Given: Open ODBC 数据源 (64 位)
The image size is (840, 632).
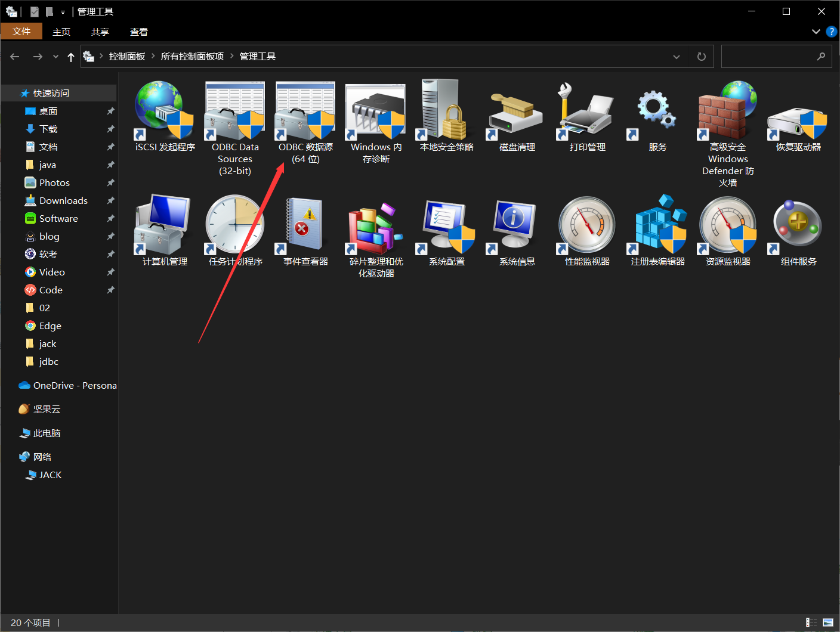Looking at the screenshot, I should pos(305,122).
